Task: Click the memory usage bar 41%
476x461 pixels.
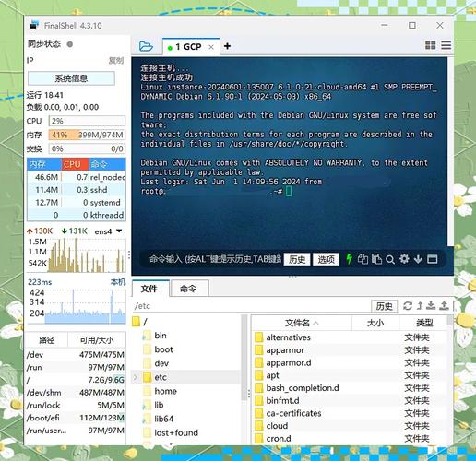Action: pos(87,135)
